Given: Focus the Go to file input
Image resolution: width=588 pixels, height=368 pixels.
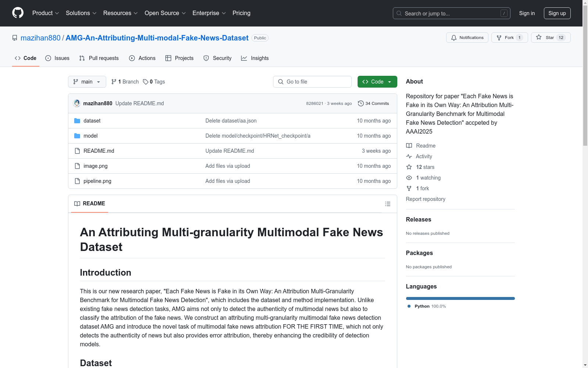Looking at the screenshot, I should pos(312,82).
